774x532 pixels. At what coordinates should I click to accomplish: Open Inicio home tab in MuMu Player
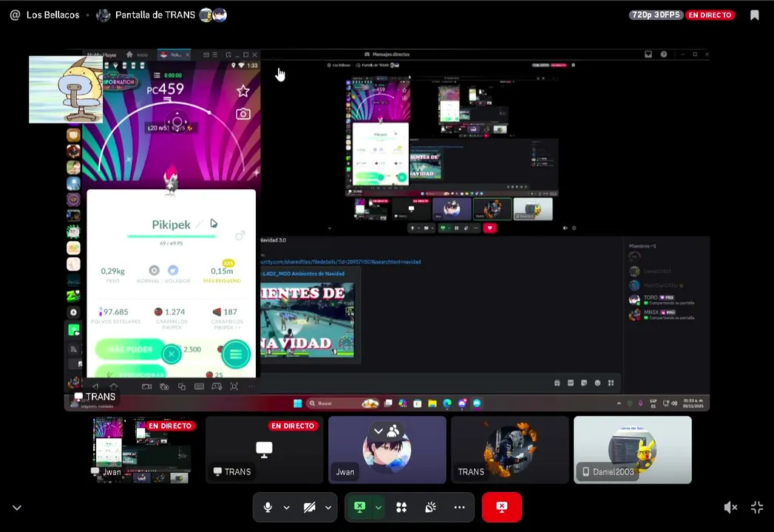[x=138, y=55]
